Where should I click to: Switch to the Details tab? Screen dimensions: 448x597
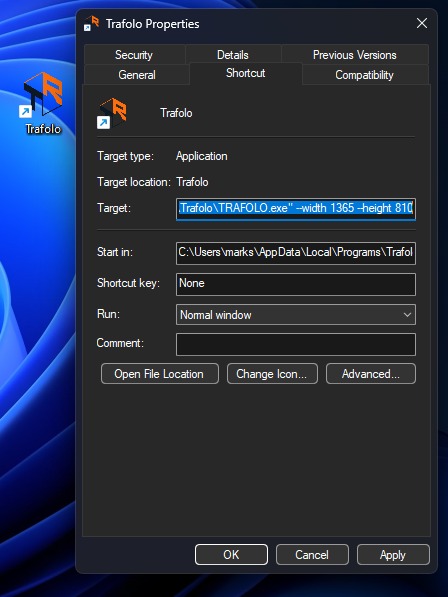(x=233, y=55)
